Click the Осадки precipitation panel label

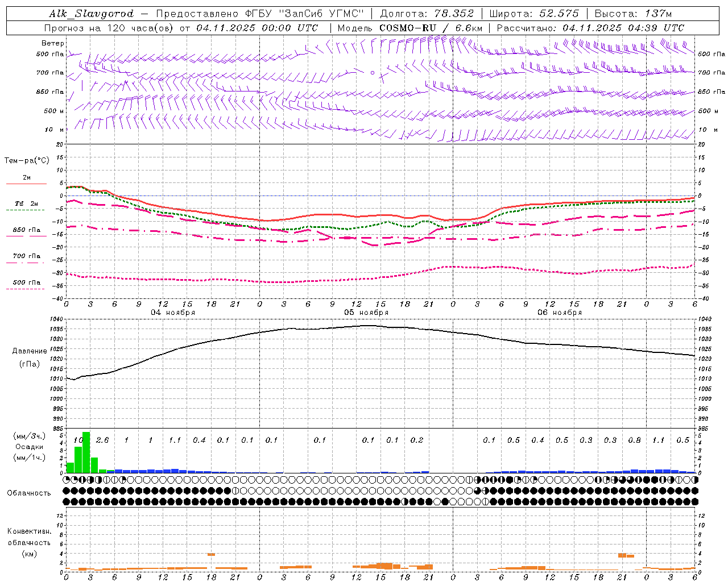29,447
